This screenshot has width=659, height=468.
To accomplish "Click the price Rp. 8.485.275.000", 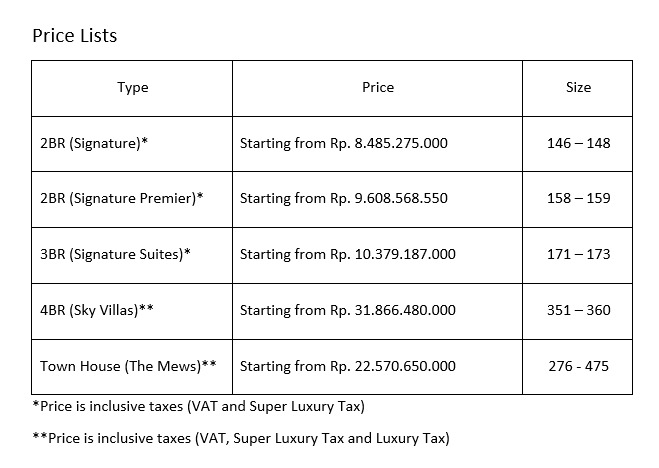I will tap(389, 143).
